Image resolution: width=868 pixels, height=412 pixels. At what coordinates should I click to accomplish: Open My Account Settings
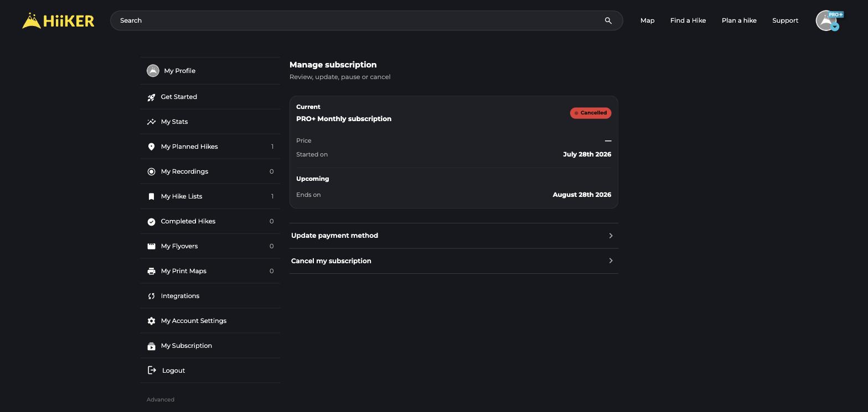pos(210,321)
